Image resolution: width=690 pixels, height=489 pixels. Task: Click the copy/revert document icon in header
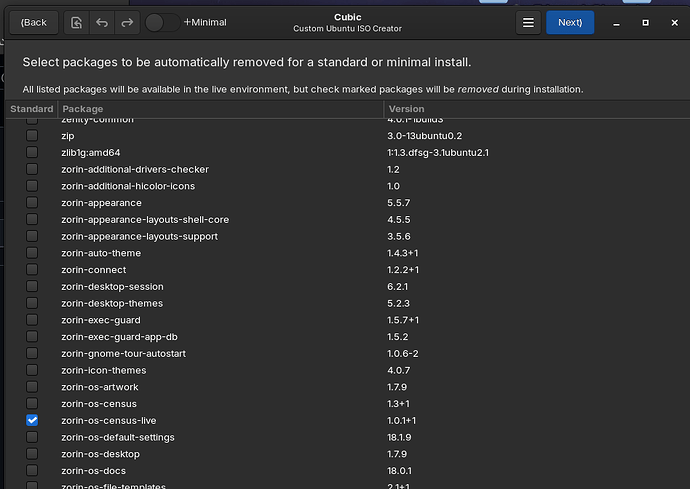pos(77,22)
